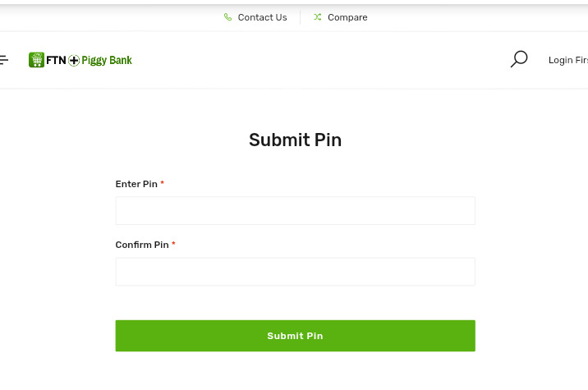Open the hamburger menu icon
Viewport: 588px width, 390px height.
point(4,60)
